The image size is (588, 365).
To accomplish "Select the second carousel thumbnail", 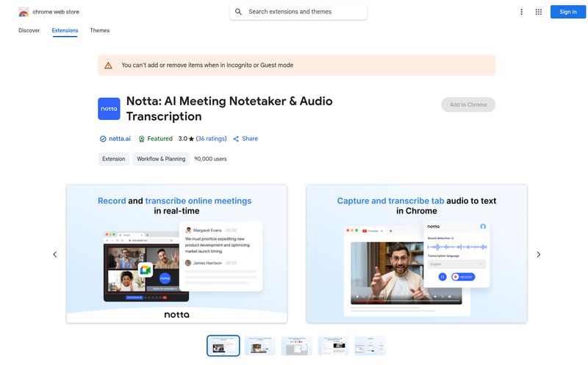I will pyautogui.click(x=260, y=345).
